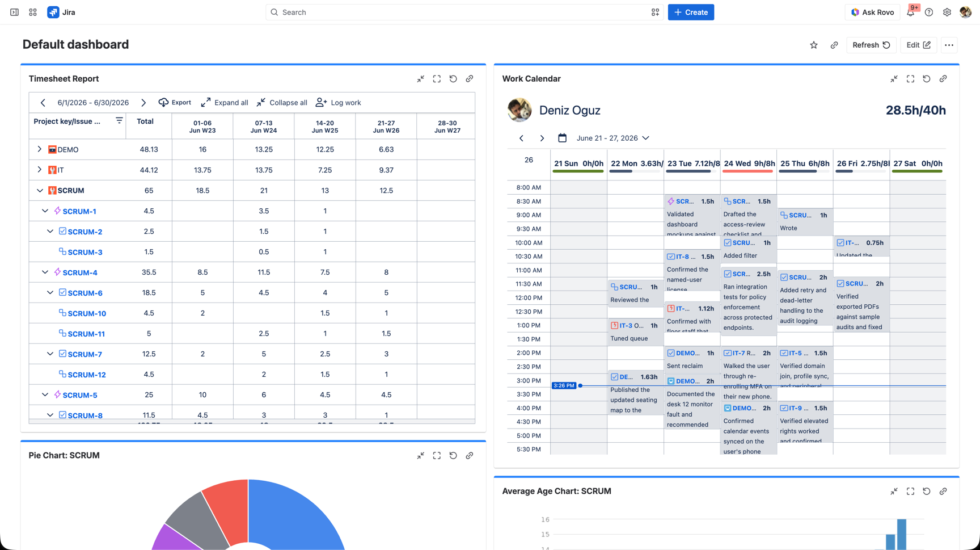This screenshot has width=980, height=550.
Task: Focus the Jira search field
Action: [464, 12]
